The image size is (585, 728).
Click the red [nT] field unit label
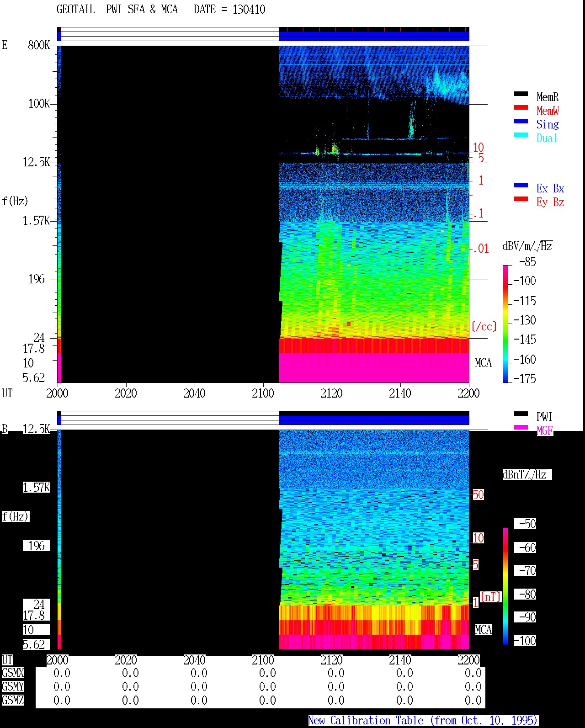pos(491,597)
